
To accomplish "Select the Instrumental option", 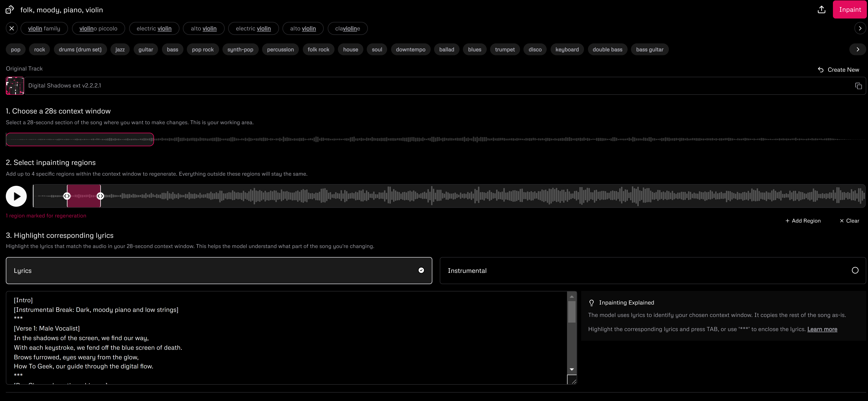I will coord(652,270).
